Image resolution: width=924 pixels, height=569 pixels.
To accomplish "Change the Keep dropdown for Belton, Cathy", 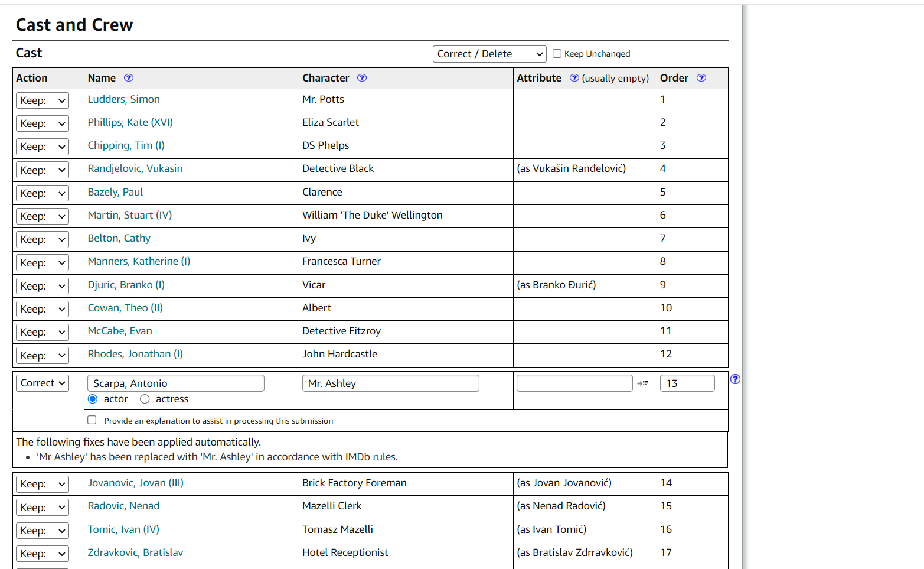I will (42, 239).
